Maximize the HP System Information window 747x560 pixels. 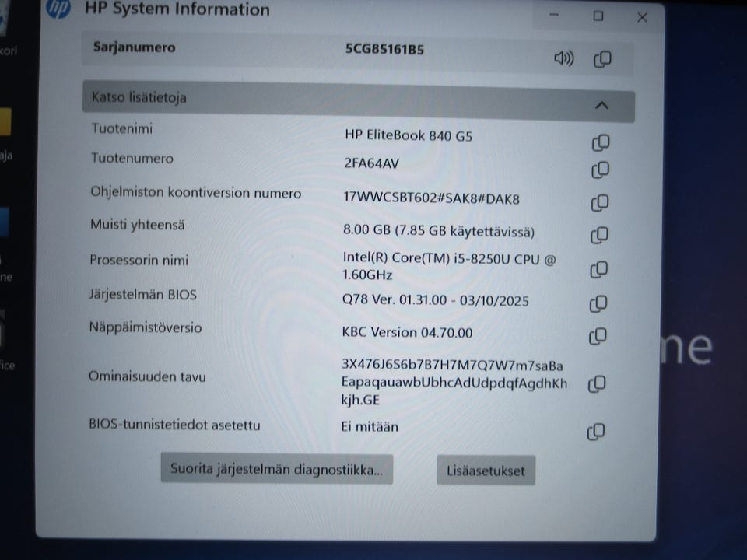[x=598, y=16]
